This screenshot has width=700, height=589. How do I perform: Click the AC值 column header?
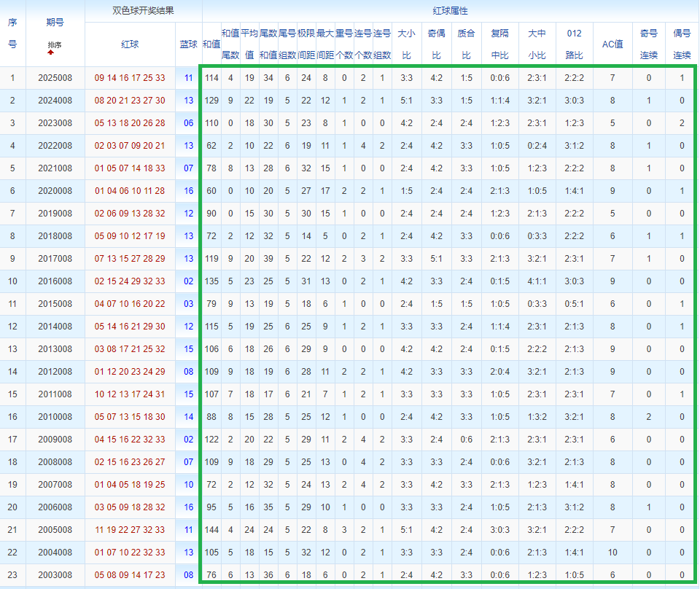point(612,44)
